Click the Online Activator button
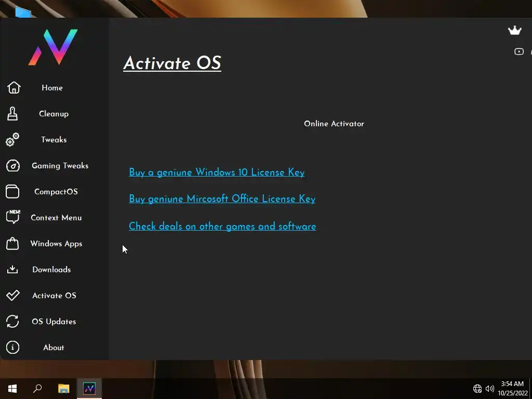The width and height of the screenshot is (532, 399). (x=334, y=124)
